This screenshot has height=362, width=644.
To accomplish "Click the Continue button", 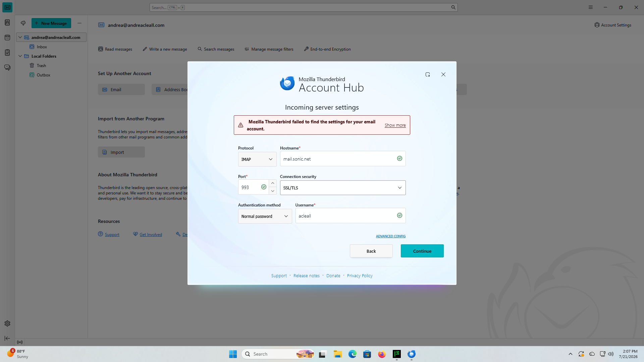I will pos(422,251).
